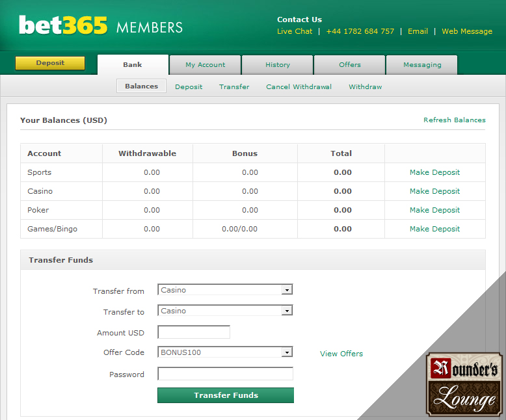Select the Games/Bingo account name cell
This screenshot has width=506, height=420.
pyautogui.click(x=61, y=229)
